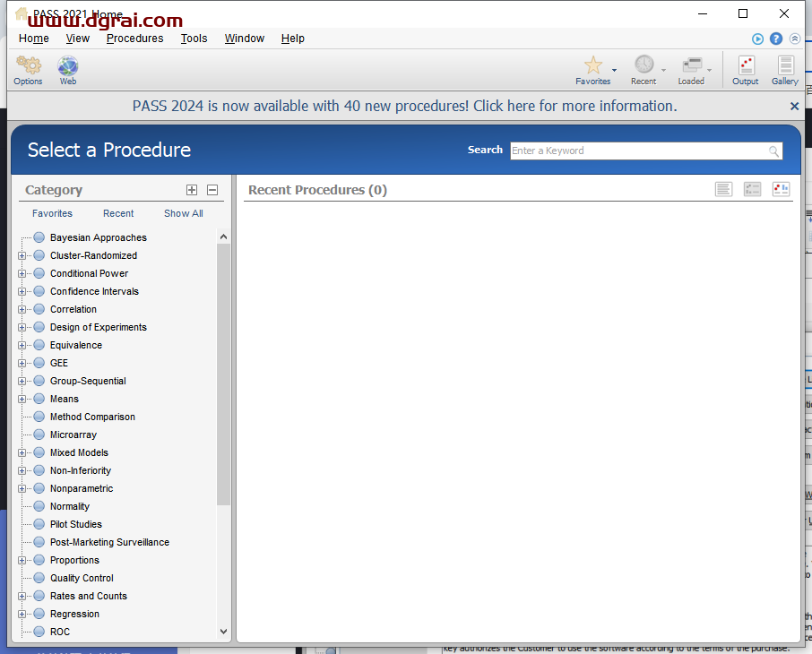Expand the GEE tree node

pos(22,363)
